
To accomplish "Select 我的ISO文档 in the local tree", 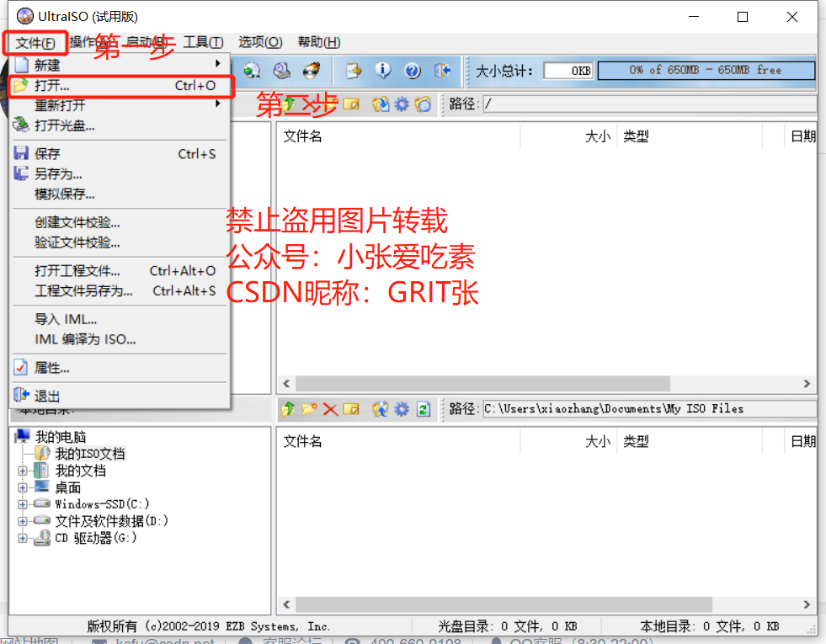I will (x=90, y=454).
